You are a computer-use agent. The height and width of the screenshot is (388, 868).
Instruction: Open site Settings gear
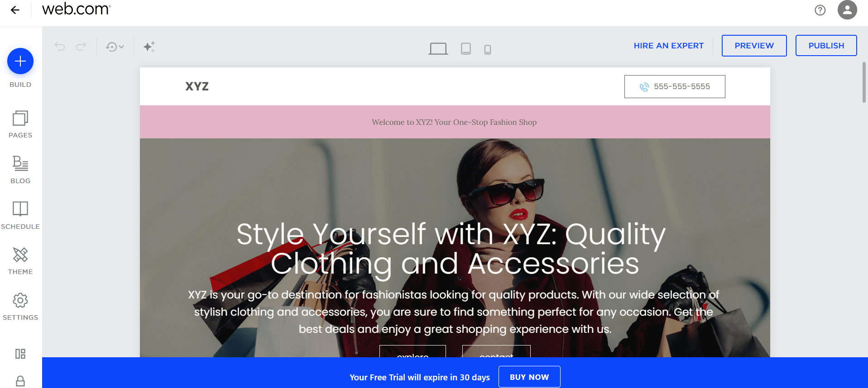pyautogui.click(x=20, y=306)
